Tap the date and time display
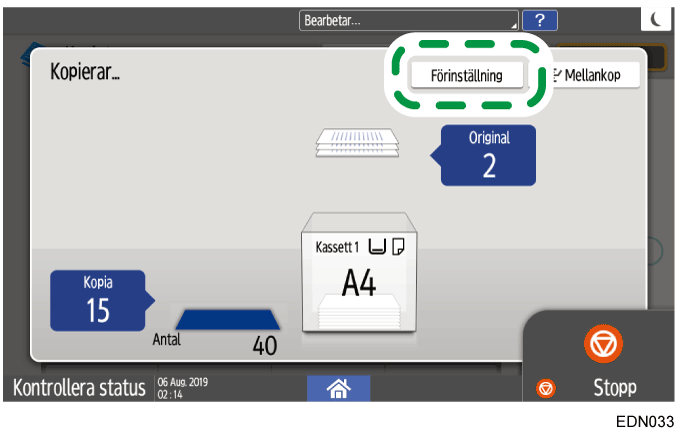Screen dimensions: 679x431 [x=182, y=388]
